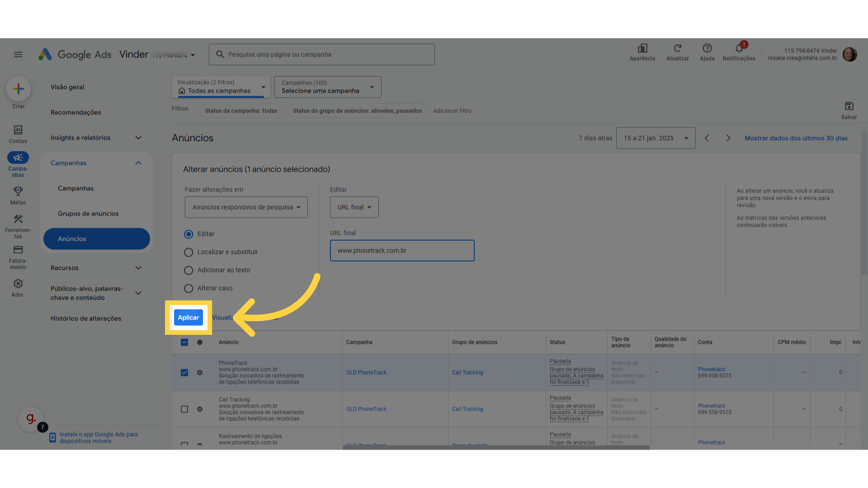Open Visualização Todas as campanhas dropdown
The width and height of the screenshot is (868, 488).
coord(221,87)
